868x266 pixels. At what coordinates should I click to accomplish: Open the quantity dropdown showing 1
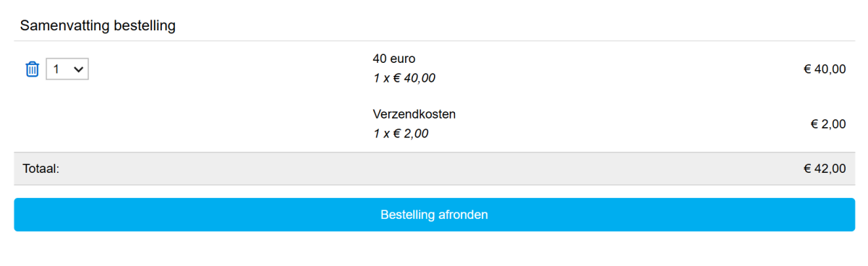67,69
